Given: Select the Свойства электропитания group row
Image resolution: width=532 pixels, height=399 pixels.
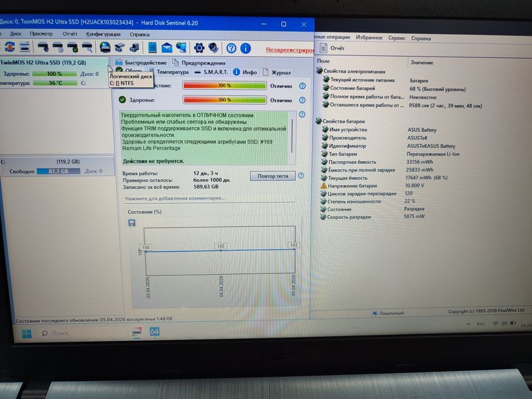Looking at the screenshot, I should coord(351,71).
